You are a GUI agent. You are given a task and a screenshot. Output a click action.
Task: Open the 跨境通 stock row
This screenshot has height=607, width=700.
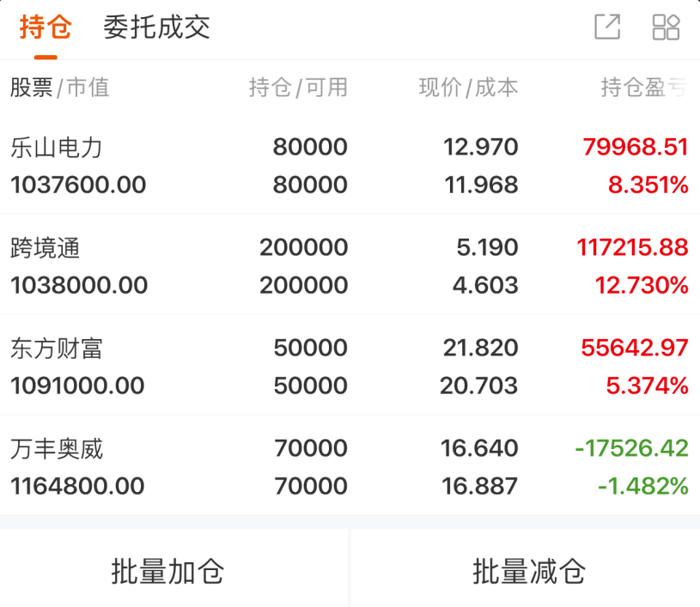point(350,266)
